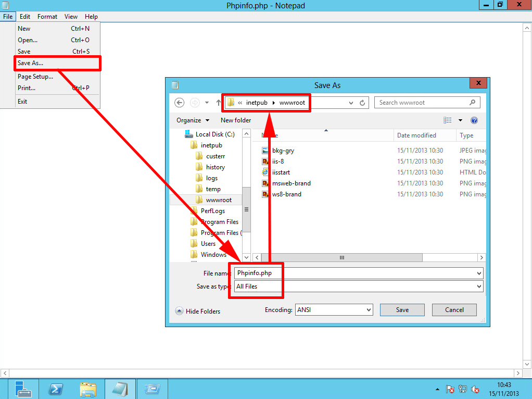This screenshot has height=399, width=532.
Task: Click in the Search wwwroot field
Action: pyautogui.click(x=427, y=103)
